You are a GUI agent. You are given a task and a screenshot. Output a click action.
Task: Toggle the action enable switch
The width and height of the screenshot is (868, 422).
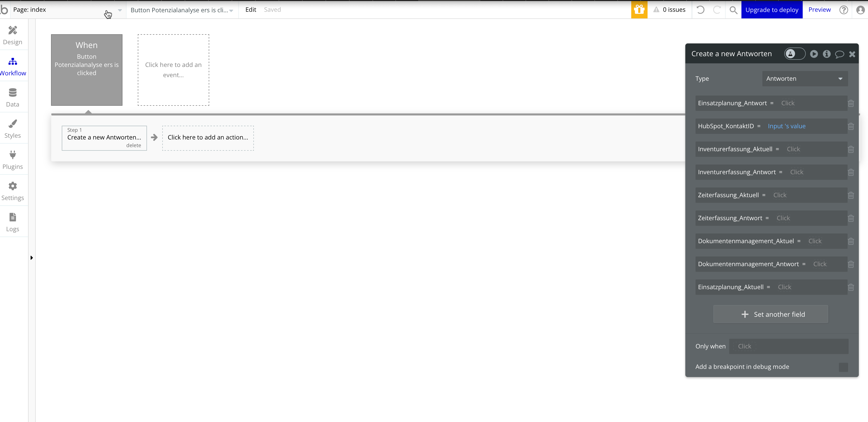click(795, 54)
